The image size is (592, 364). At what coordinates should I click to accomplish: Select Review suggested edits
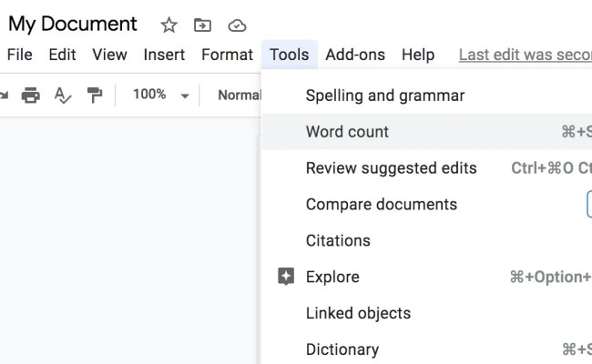(x=391, y=167)
